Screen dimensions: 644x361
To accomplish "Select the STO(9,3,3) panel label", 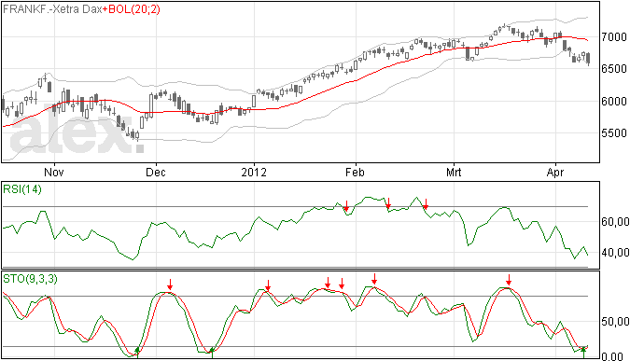I will (x=30, y=279).
